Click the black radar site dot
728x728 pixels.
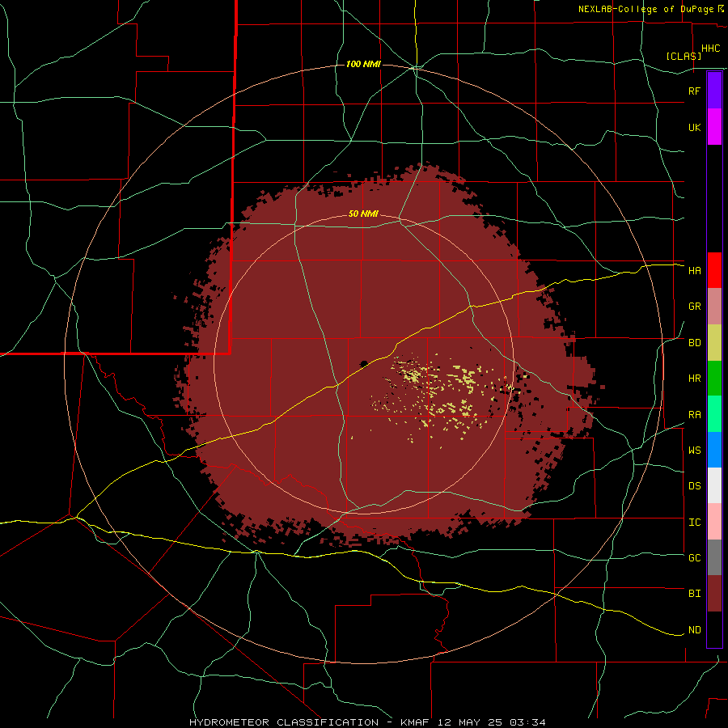click(364, 363)
